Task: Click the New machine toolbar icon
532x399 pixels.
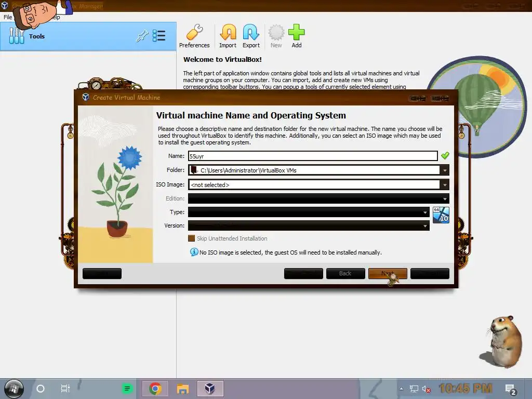Action: [276, 36]
